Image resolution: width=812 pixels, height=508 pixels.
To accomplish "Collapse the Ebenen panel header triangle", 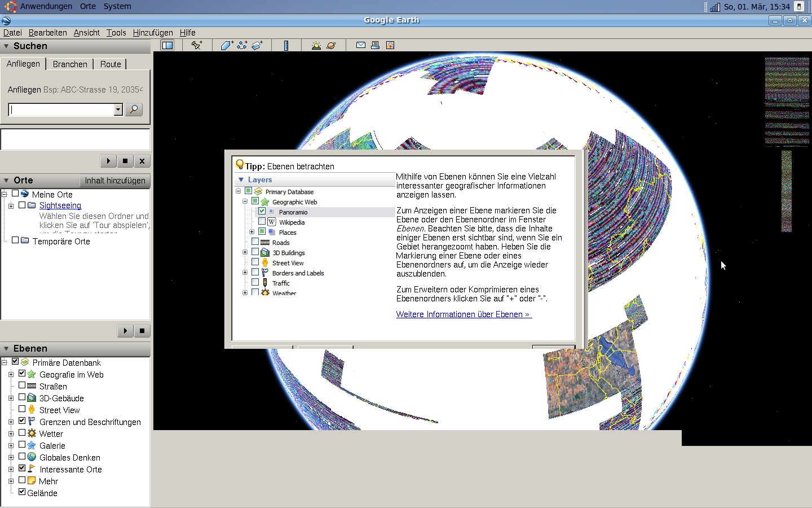I will [6, 349].
